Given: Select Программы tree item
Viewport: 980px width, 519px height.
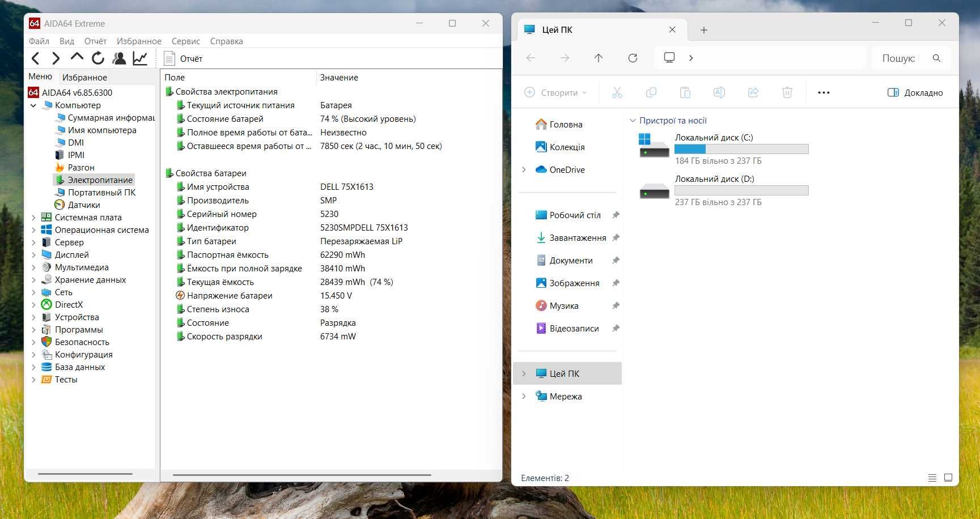Looking at the screenshot, I should point(73,330).
